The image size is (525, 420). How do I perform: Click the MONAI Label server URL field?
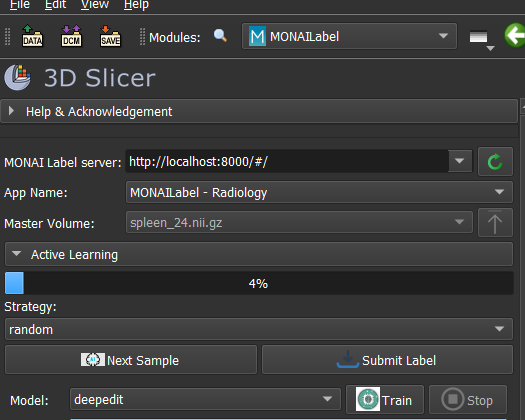(287, 161)
